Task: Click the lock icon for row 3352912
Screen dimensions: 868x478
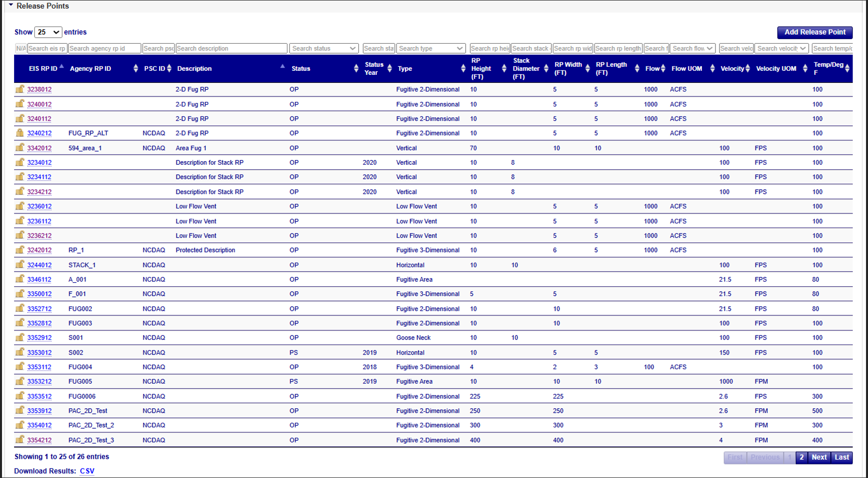Action: point(20,337)
